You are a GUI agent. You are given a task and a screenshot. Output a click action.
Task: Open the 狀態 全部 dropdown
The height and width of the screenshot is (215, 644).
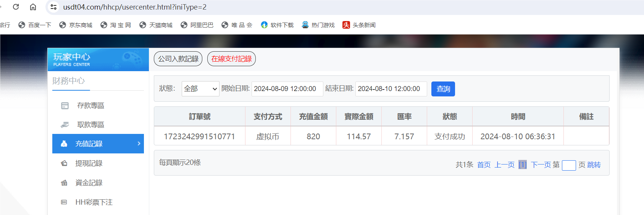(x=200, y=89)
